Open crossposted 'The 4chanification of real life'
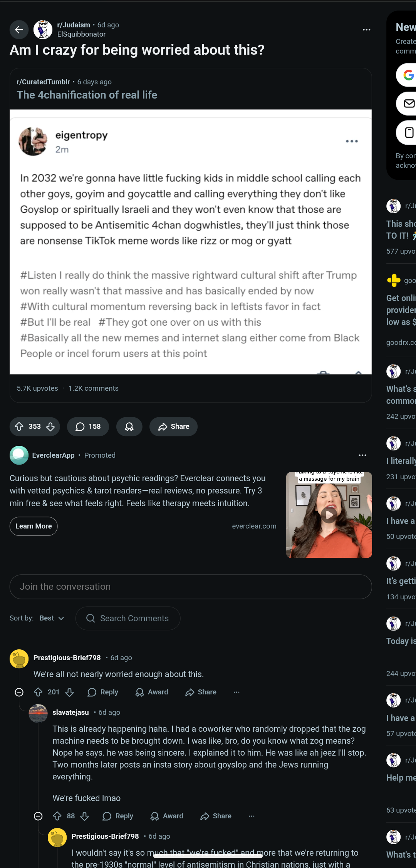Viewport: 416px width, 868px height. point(87,95)
